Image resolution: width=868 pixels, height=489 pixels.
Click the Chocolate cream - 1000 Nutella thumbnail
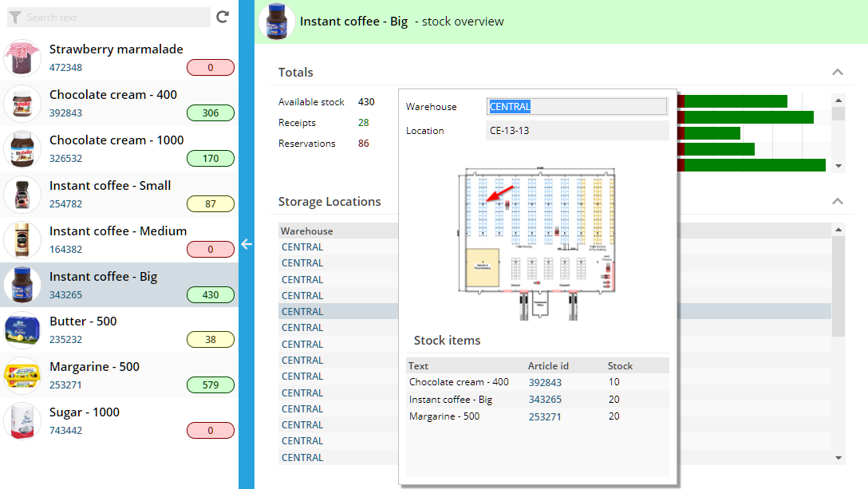pos(22,150)
